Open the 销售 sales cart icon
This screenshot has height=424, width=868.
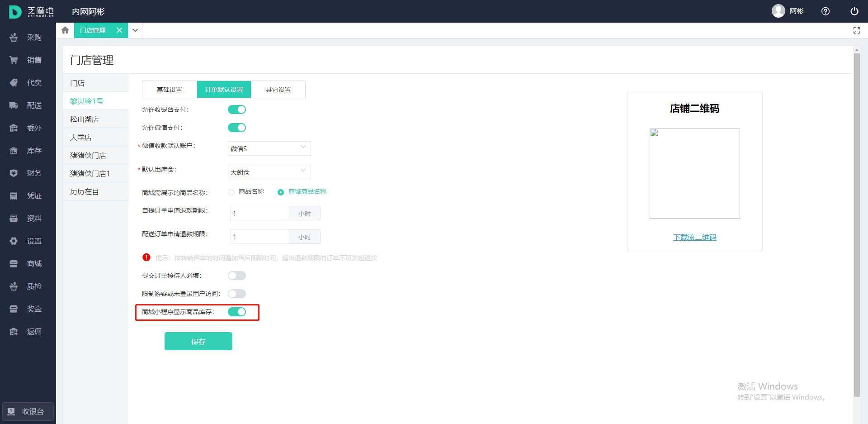14,60
